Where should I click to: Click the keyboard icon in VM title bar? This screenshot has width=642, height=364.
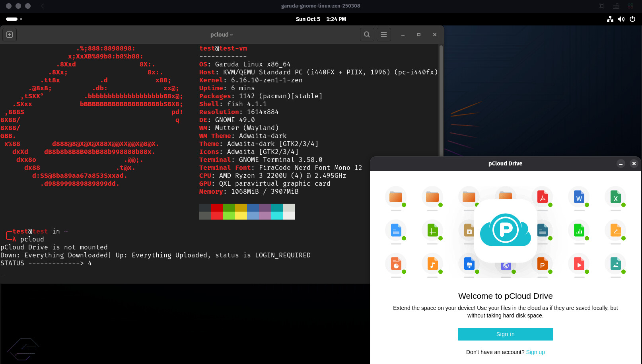coord(616,6)
